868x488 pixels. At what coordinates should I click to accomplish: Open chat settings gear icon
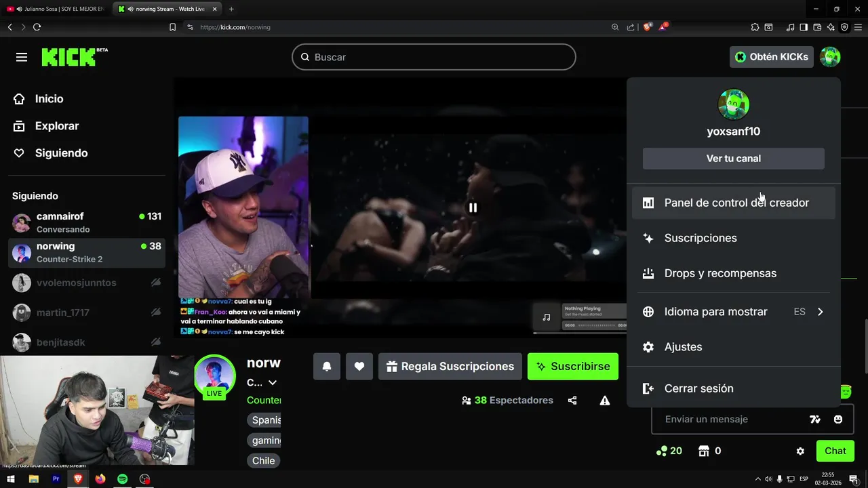pyautogui.click(x=800, y=451)
